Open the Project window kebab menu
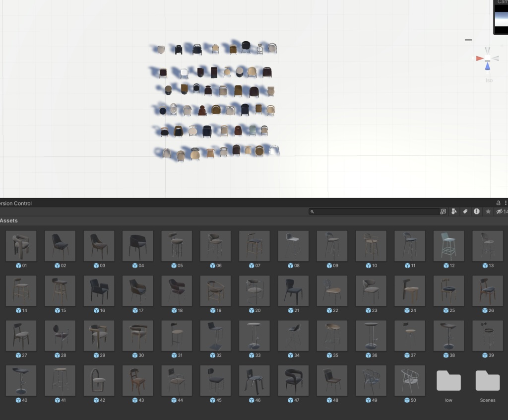 coord(506,203)
